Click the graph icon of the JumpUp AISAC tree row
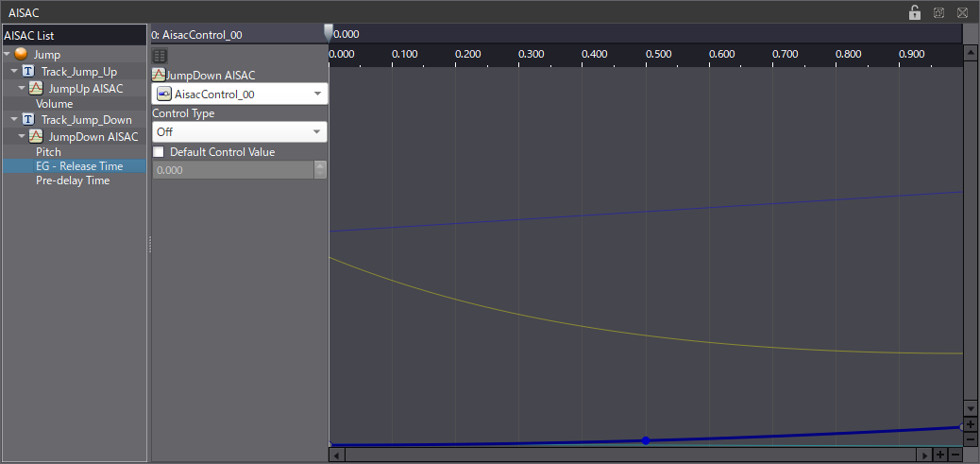980x464 pixels. (36, 88)
